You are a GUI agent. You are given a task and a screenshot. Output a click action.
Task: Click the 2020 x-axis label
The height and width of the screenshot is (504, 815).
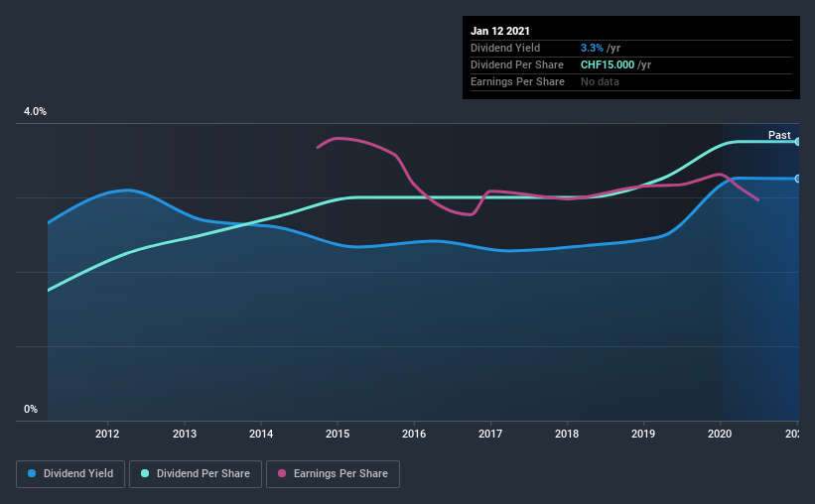(x=720, y=434)
